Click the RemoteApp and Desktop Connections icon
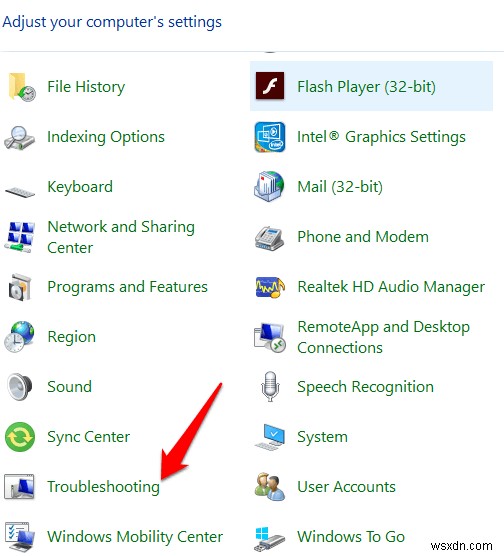The width and height of the screenshot is (504, 556). tap(270, 337)
